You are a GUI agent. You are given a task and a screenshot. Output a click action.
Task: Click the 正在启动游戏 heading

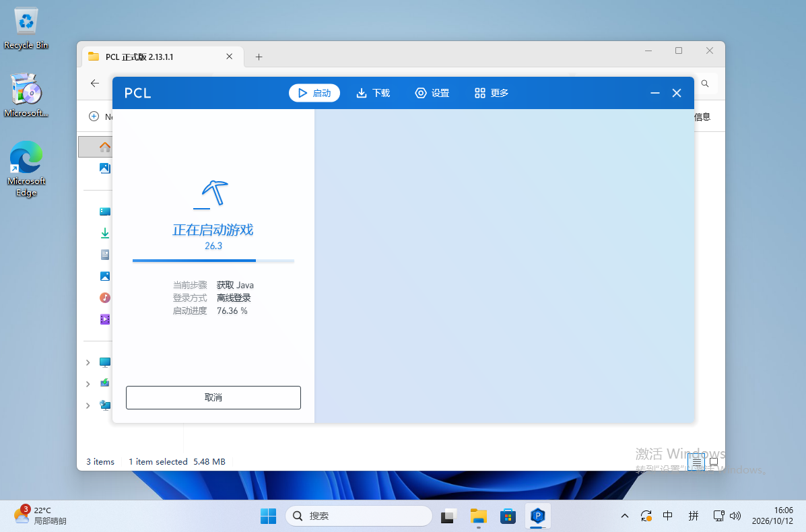[213, 230]
